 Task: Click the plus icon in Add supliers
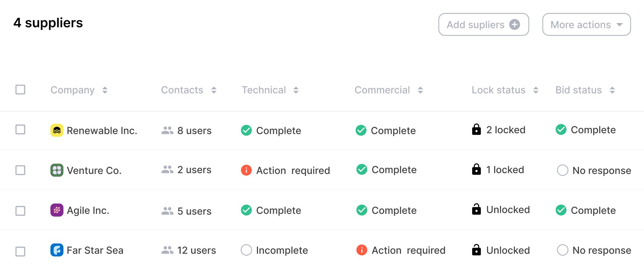[515, 24]
